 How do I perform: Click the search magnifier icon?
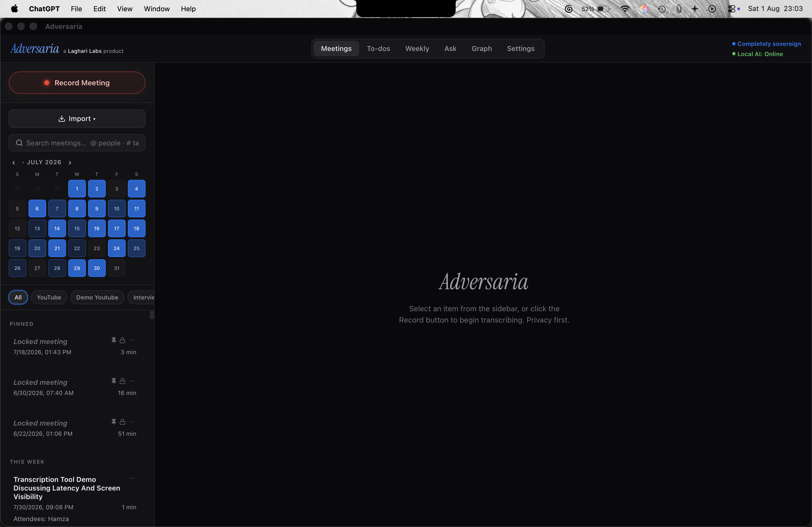coord(19,143)
